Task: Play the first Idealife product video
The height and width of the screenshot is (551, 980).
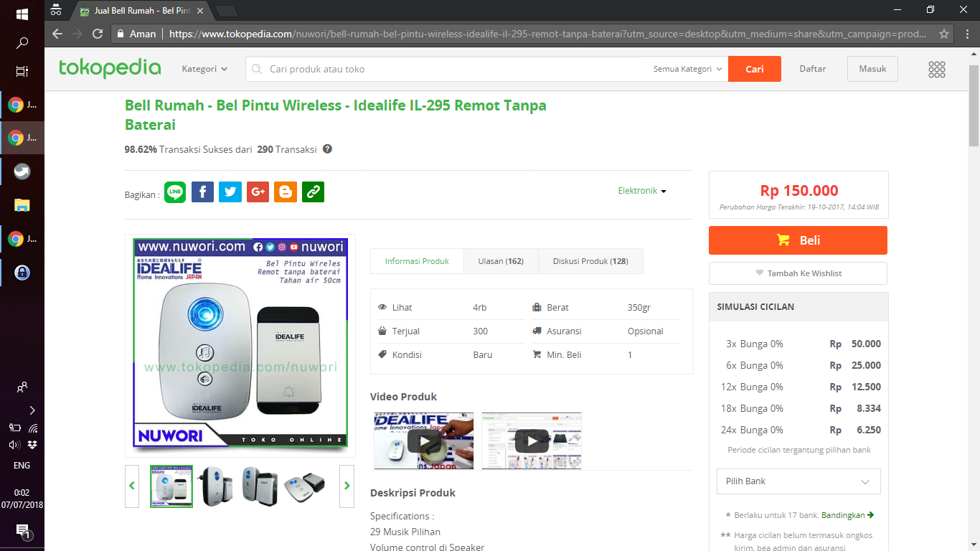Action: [424, 441]
